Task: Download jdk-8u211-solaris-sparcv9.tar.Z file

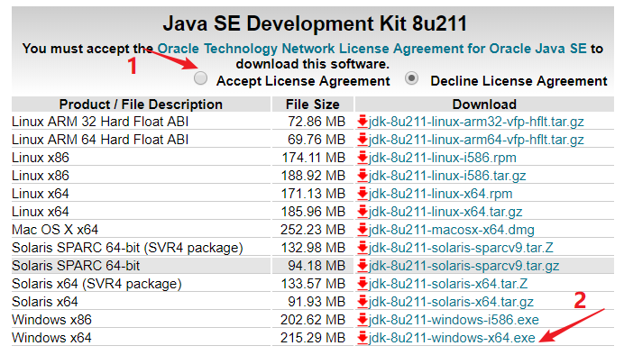Action: (x=461, y=248)
